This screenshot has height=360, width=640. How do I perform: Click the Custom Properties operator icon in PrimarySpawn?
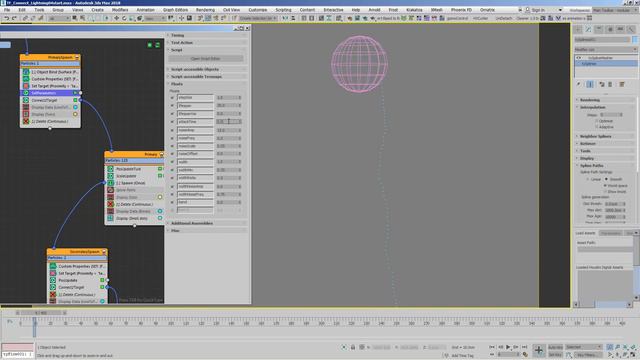coord(26,79)
